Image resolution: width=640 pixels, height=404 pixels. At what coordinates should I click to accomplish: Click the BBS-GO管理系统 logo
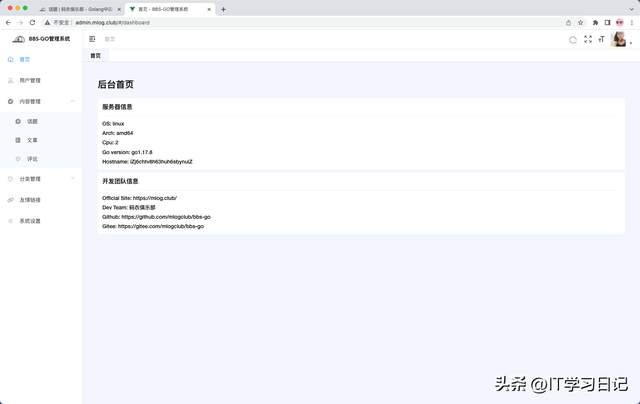click(41, 39)
